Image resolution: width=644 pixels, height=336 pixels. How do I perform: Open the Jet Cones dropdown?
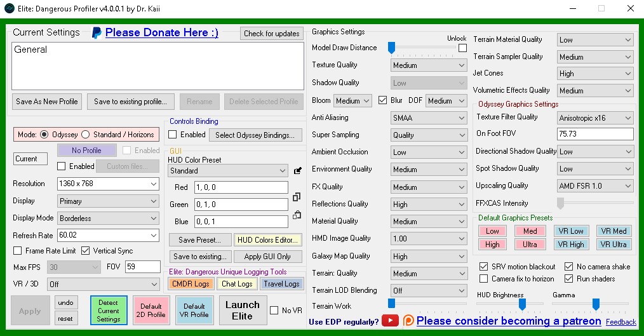[x=594, y=74]
